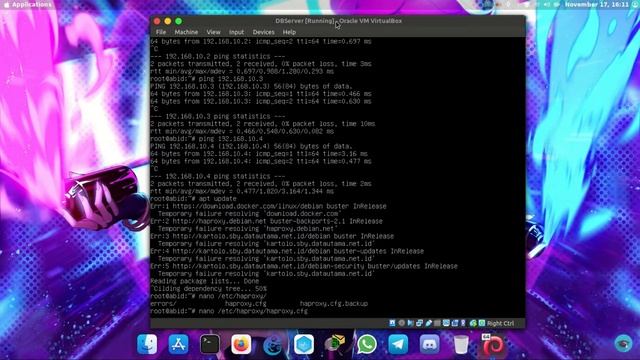Click the USB devices status icon
This screenshot has width=640, height=360.
(x=429, y=323)
